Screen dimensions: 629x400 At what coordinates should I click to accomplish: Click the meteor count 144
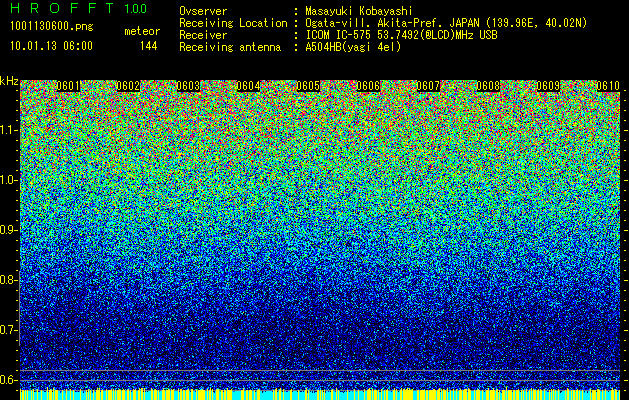148,46
